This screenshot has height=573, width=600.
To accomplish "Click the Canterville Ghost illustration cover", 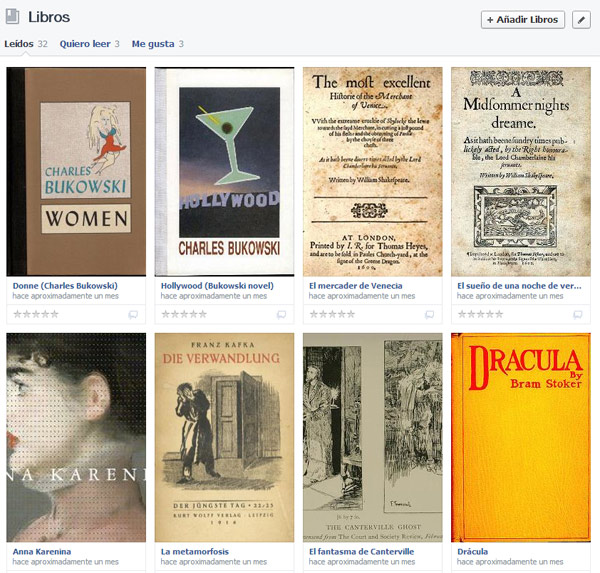I will 372,438.
